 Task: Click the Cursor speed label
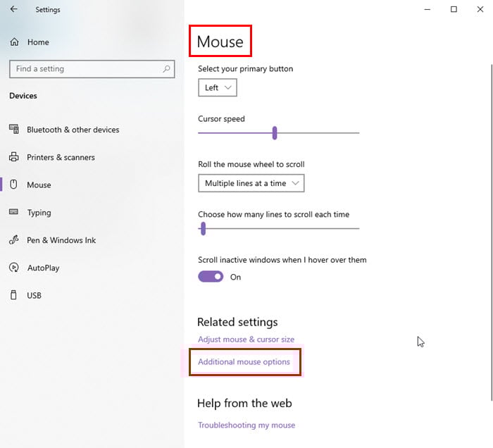[221, 119]
